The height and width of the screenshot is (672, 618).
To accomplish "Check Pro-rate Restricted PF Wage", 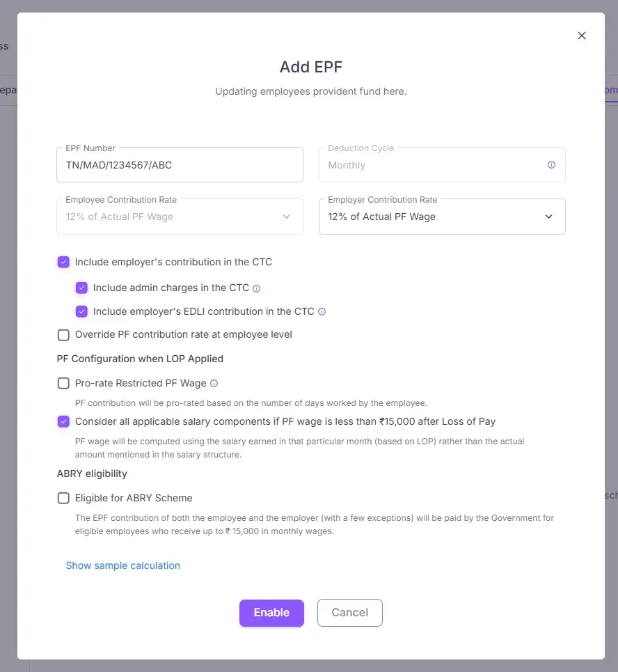I will [x=63, y=382].
